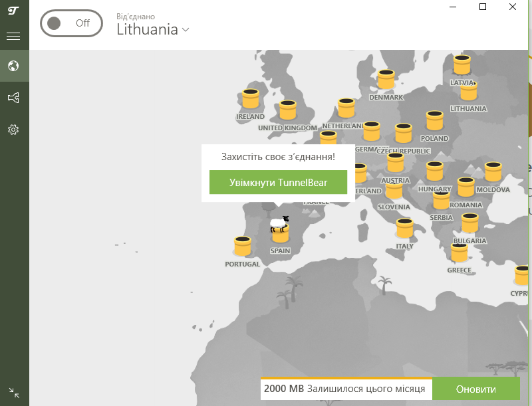Screen dimensions: 532x406
Task: Open settings gear in sidebar
Action: [x=13, y=130]
